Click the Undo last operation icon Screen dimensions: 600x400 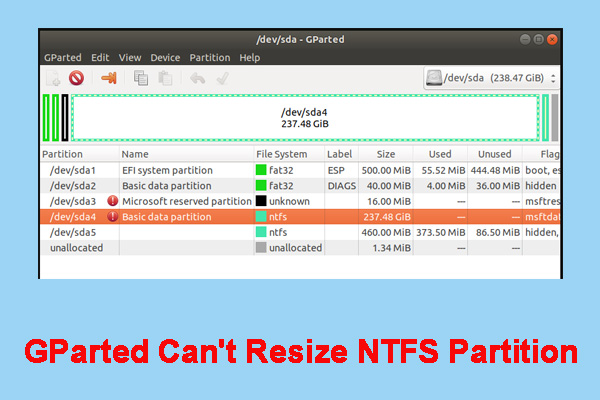[x=198, y=78]
